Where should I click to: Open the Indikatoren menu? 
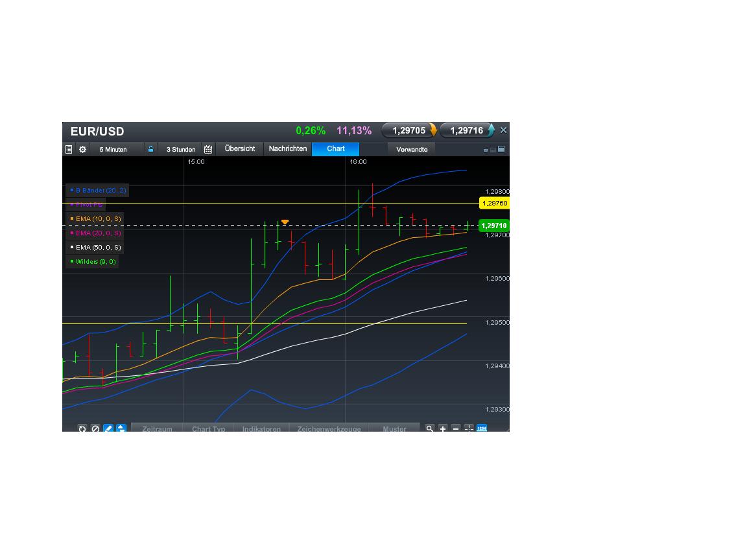(261, 428)
